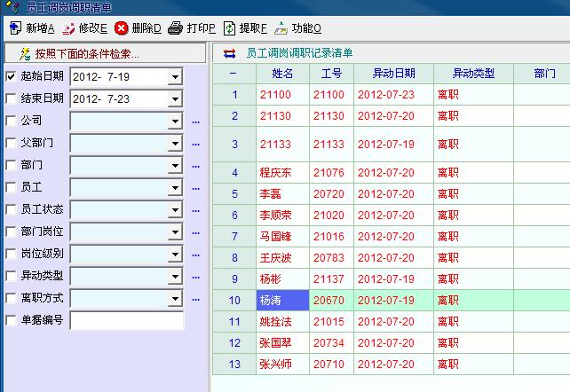Click the ellipsis browse button for 公司
The height and width of the screenshot is (392, 570).
point(195,121)
